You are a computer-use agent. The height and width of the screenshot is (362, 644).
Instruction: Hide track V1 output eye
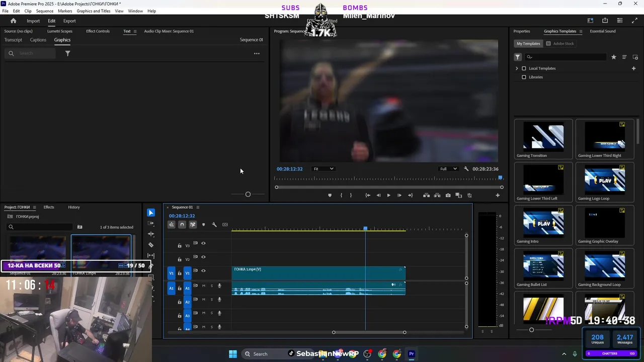(x=203, y=270)
